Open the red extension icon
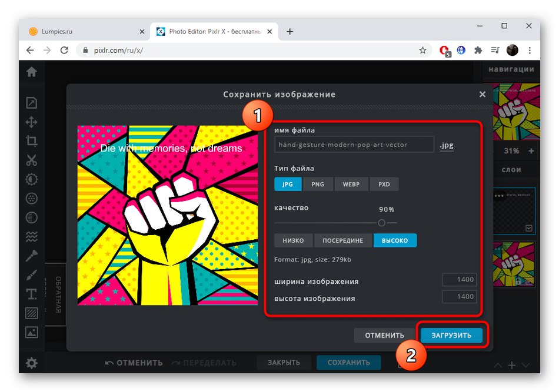This screenshot has height=392, width=559. (445, 51)
